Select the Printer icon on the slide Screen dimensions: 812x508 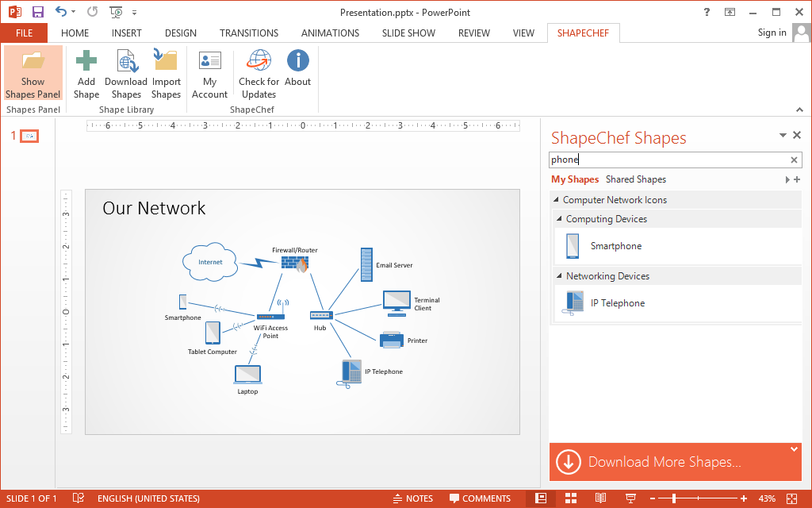click(392, 340)
